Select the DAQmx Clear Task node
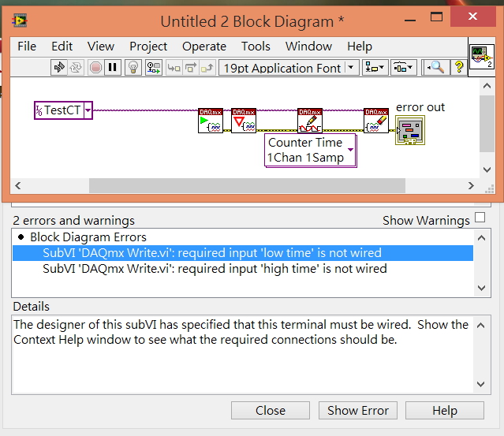 (x=376, y=121)
